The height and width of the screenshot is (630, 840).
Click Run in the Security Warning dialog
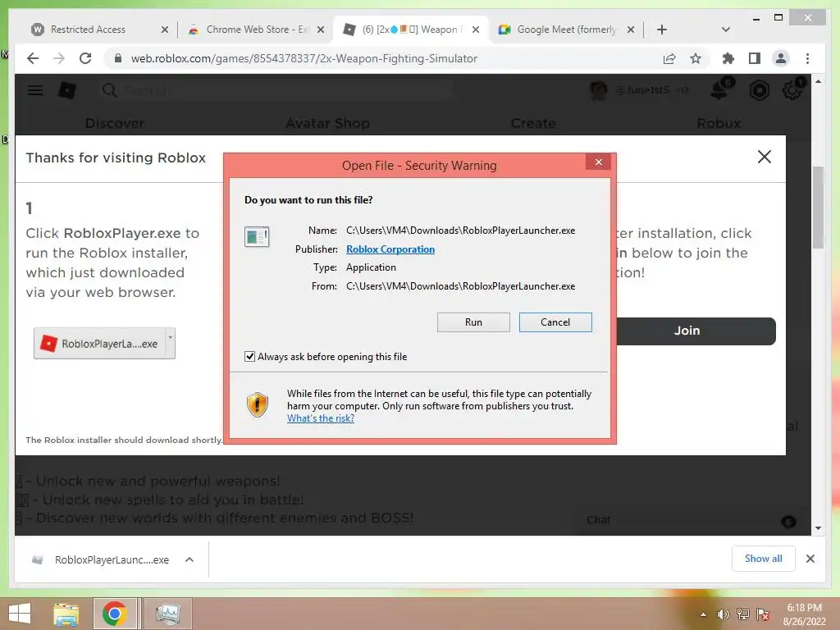coord(473,322)
